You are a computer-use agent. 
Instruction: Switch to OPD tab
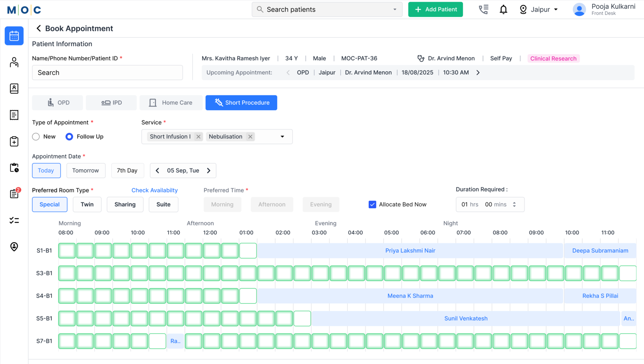click(58, 103)
